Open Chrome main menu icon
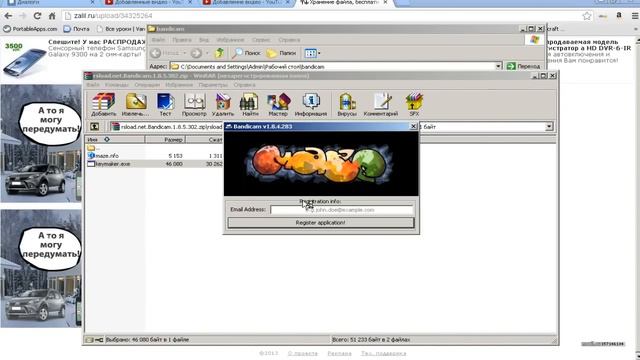This screenshot has width=640, height=360. [635, 16]
